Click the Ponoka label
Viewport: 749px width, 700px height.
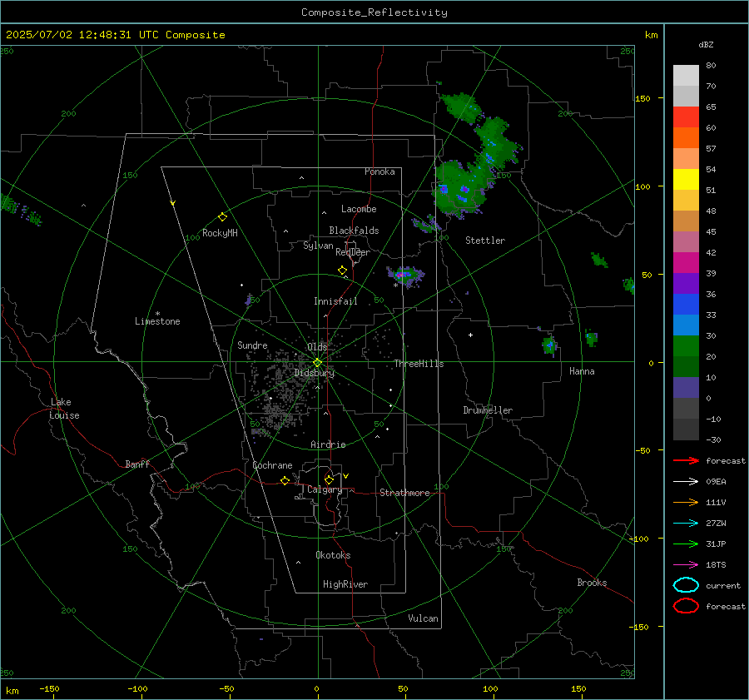(x=379, y=171)
